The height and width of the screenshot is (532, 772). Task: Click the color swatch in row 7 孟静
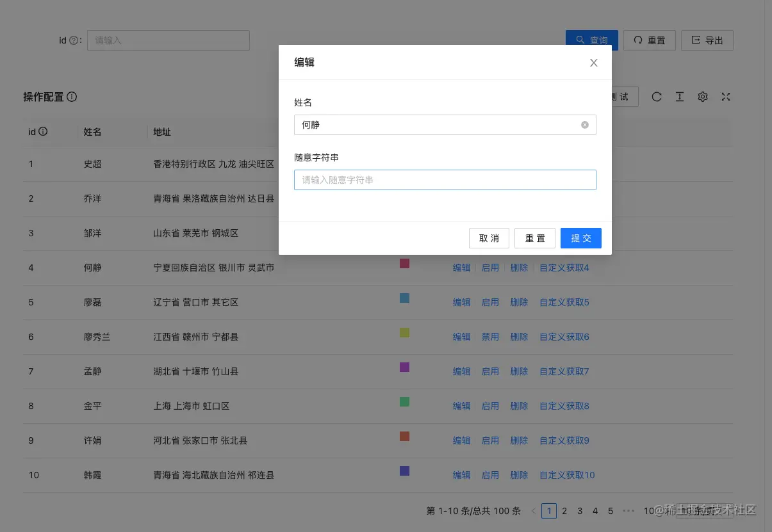pyautogui.click(x=404, y=367)
